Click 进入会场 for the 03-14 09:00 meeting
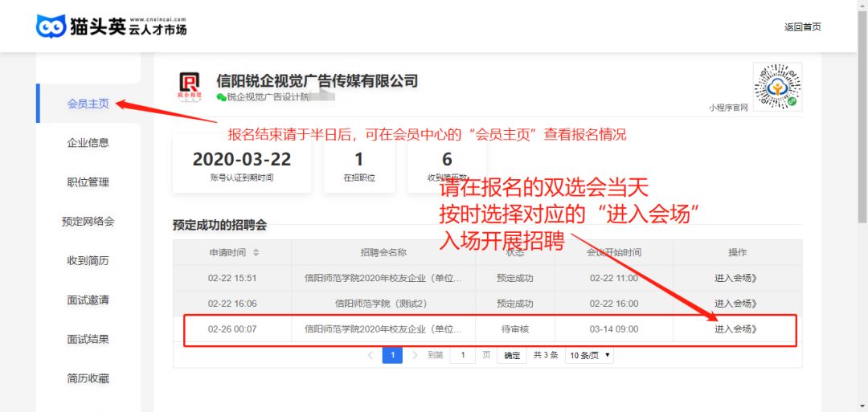The height and width of the screenshot is (412, 868). 735,329
